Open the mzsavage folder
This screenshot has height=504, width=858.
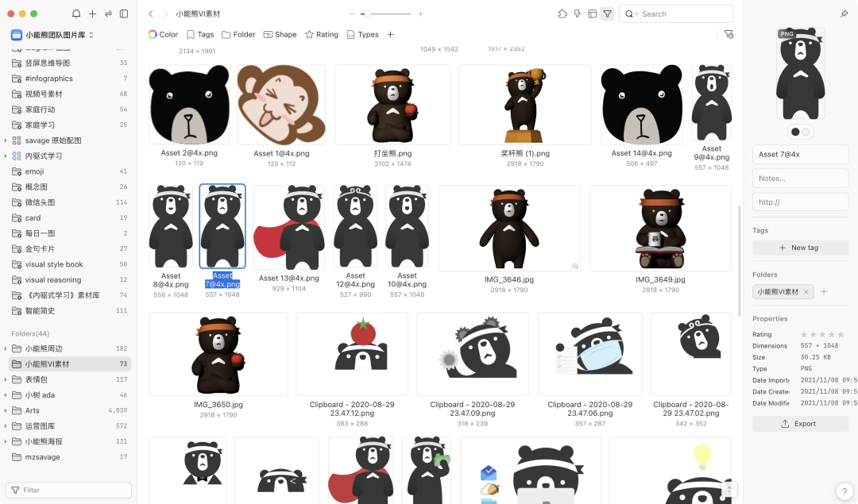pos(70,457)
